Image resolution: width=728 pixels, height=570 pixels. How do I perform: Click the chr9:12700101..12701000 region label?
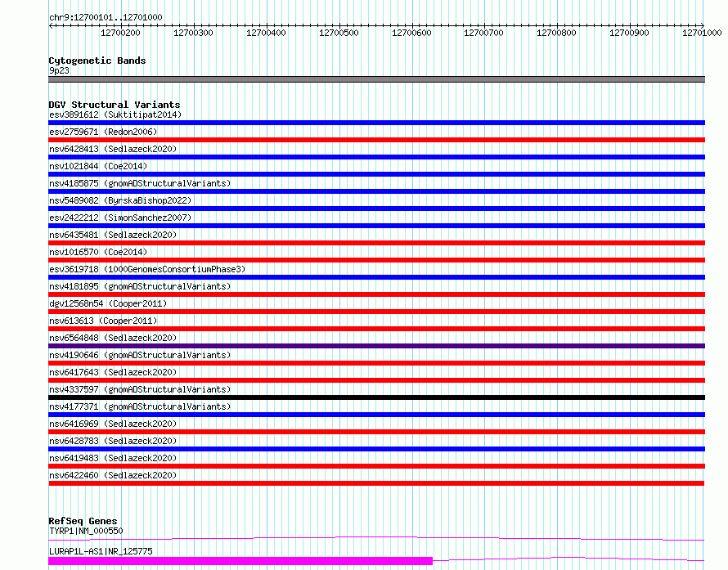[106, 17]
